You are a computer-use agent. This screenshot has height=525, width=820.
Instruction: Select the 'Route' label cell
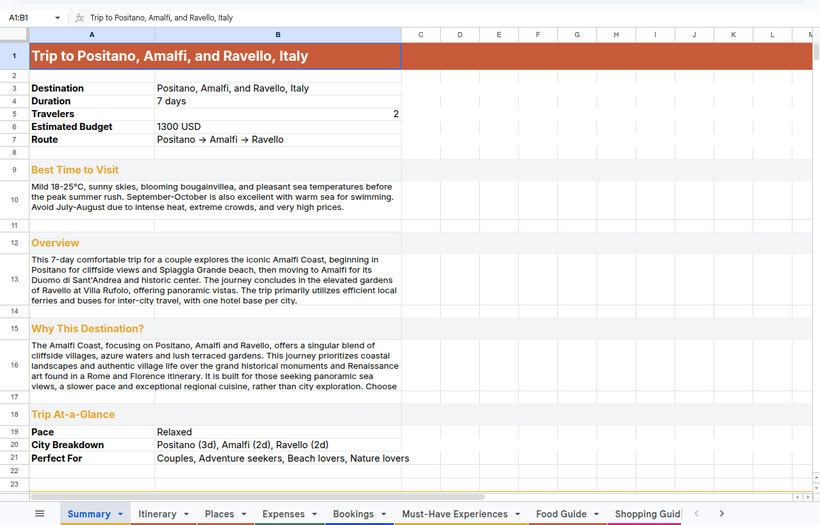[x=92, y=140]
